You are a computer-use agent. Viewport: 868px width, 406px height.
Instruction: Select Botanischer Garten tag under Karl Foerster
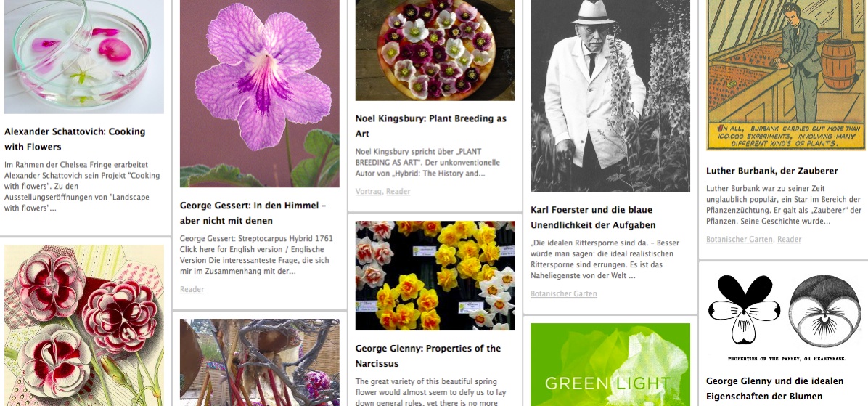[563, 293]
